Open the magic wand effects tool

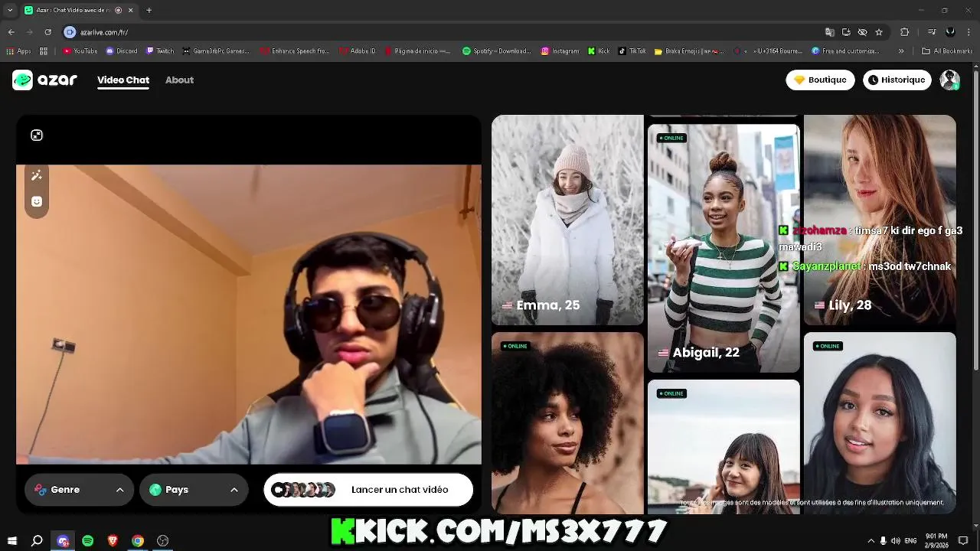(x=37, y=175)
